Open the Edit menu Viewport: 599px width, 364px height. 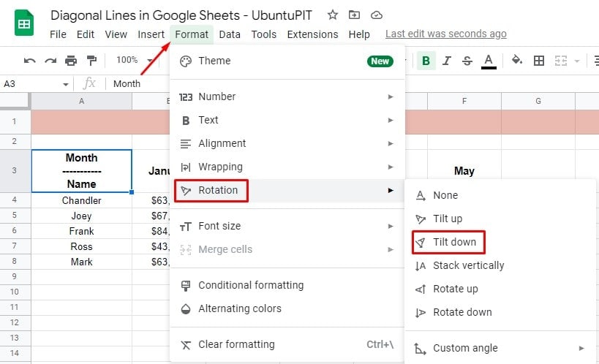pos(85,34)
